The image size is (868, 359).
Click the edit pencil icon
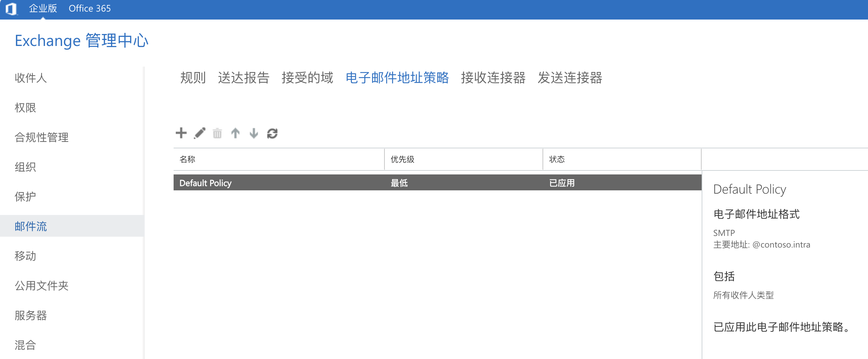[200, 133]
